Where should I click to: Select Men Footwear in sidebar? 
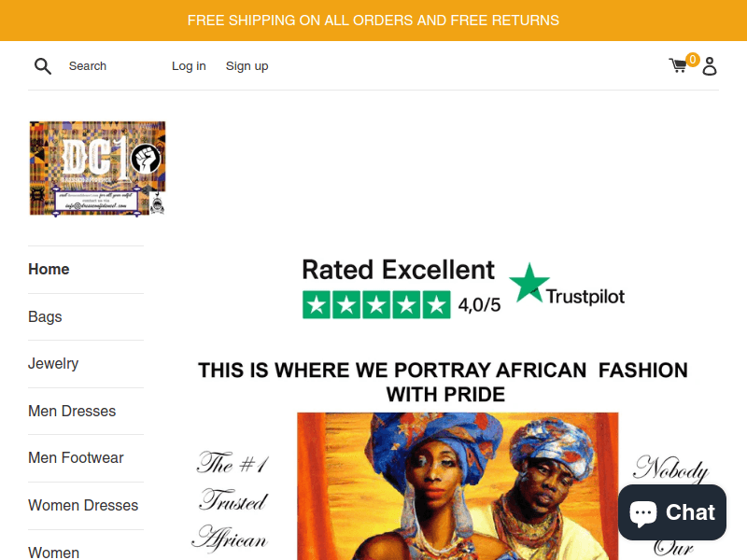click(x=76, y=457)
